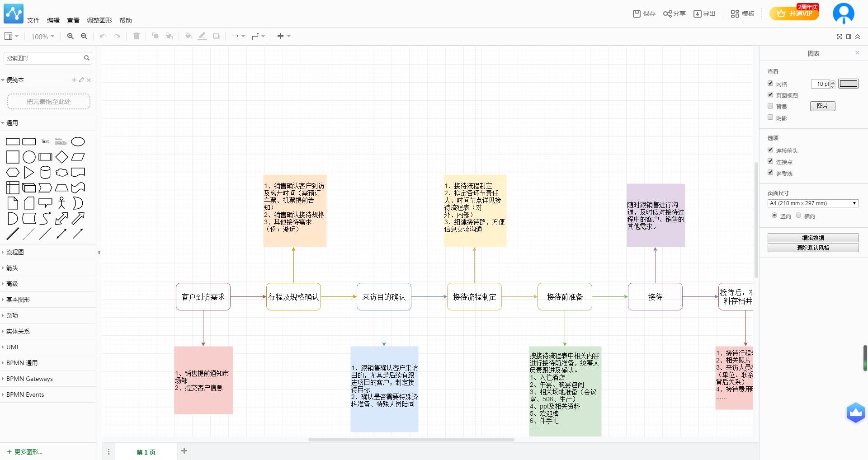The height and width of the screenshot is (460, 868).
Task: Click the 分享 button
Action: (x=675, y=14)
